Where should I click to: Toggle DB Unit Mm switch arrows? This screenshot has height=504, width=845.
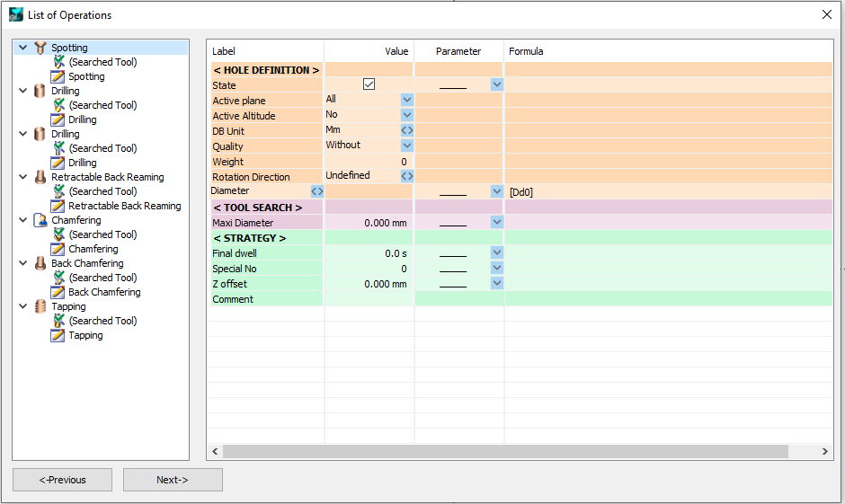406,131
